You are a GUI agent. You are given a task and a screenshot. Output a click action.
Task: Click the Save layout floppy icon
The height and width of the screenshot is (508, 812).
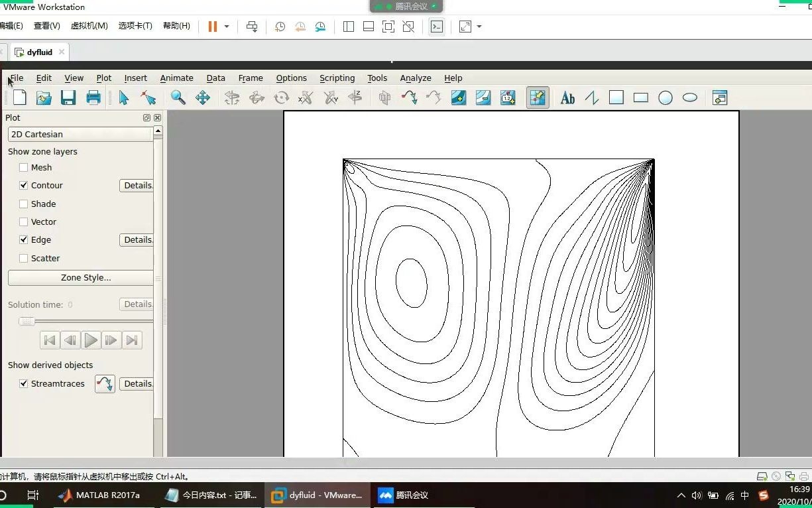[x=68, y=98]
